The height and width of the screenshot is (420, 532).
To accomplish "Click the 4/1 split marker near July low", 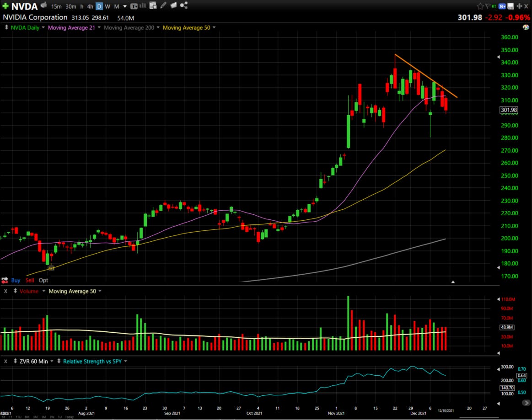I will [51, 268].
